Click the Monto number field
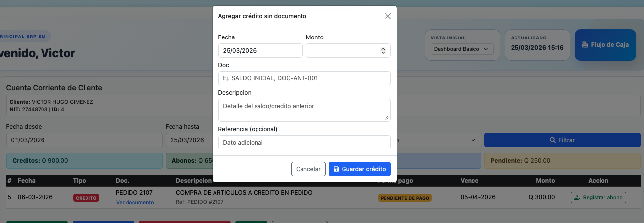644x223 pixels. click(348, 50)
